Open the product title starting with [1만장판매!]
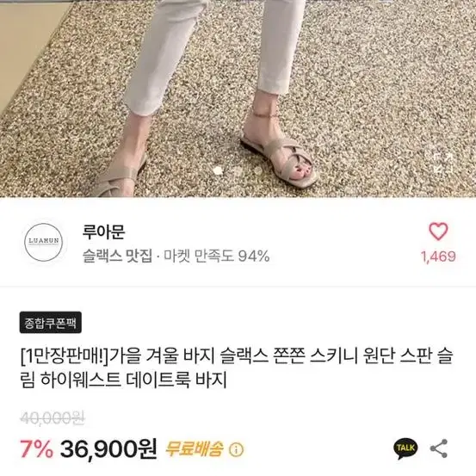This screenshot has height=476, width=476. [x=237, y=368]
